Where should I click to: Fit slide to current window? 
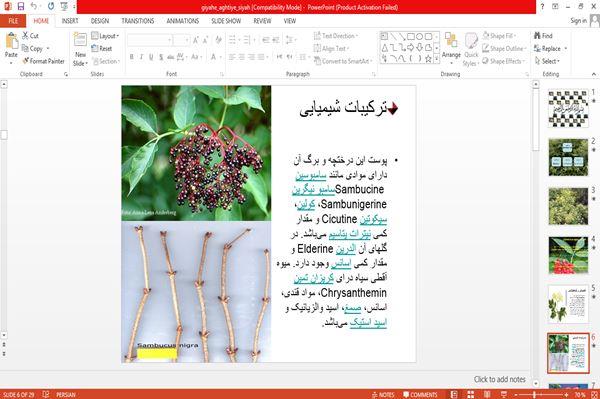(594, 395)
